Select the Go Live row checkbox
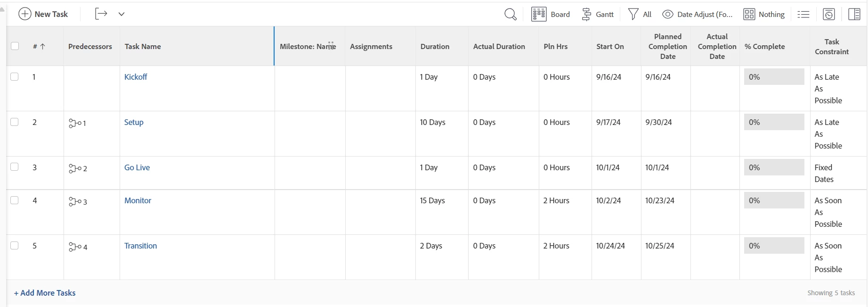Viewport: 868px width, 307px height. click(15, 167)
